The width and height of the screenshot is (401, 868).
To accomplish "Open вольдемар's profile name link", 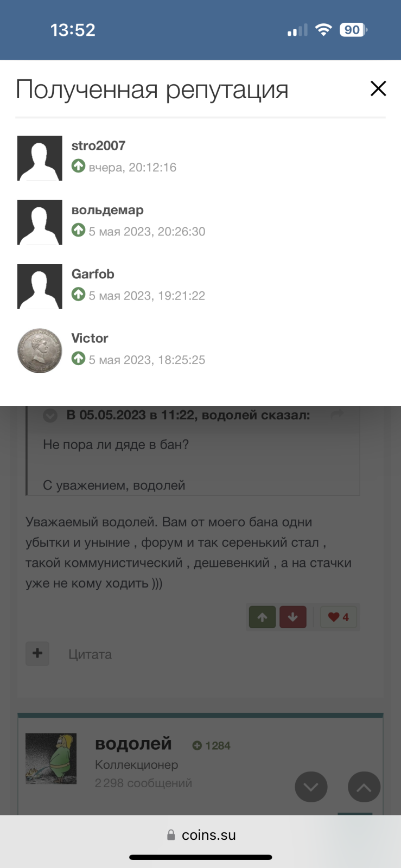I will (x=107, y=210).
